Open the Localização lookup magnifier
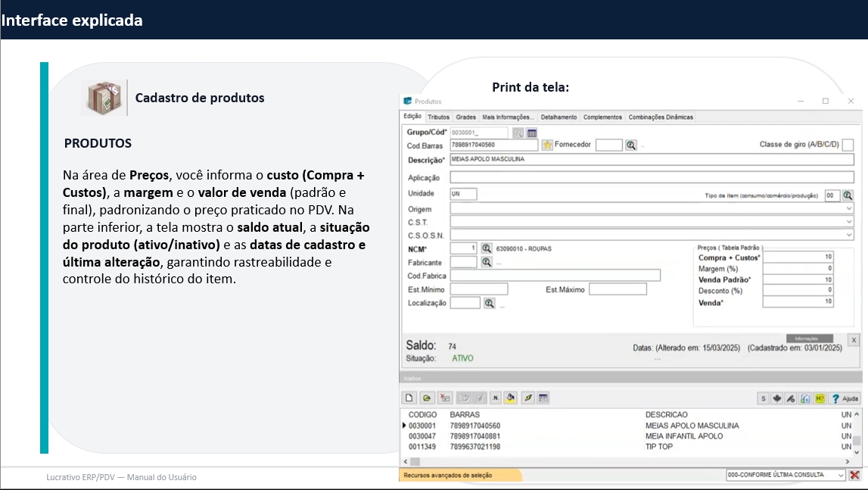 tap(490, 303)
